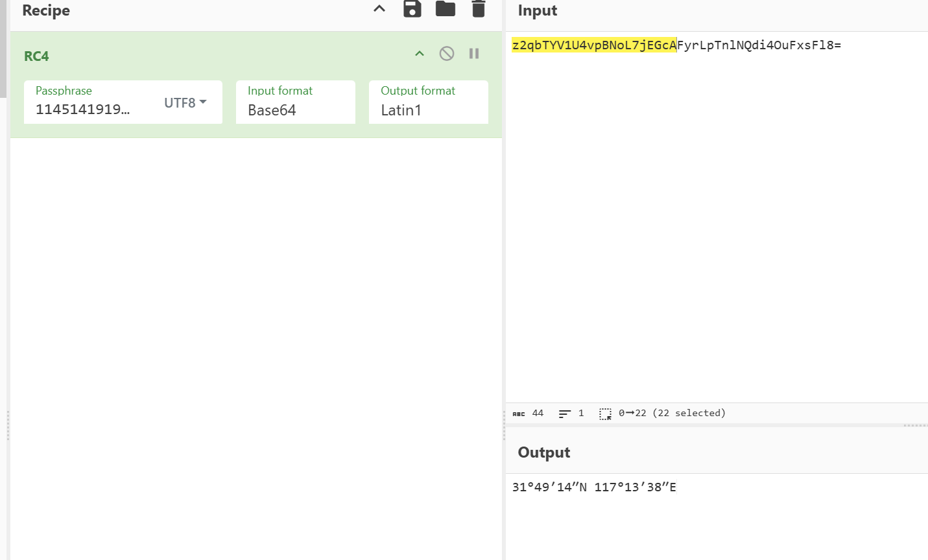Click the Output pane heading
The image size is (928, 560).
pos(544,452)
